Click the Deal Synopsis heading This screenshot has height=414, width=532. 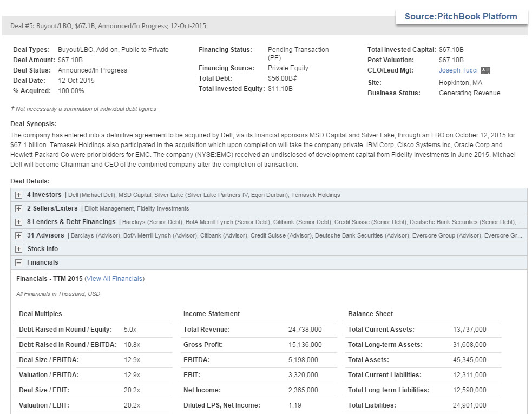click(34, 124)
